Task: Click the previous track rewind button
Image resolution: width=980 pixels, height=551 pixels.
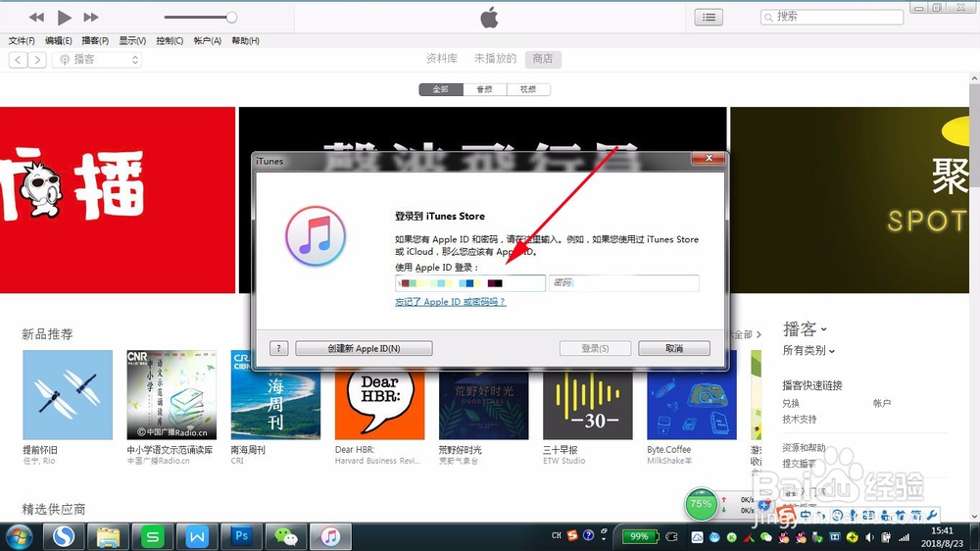Action: 36,18
